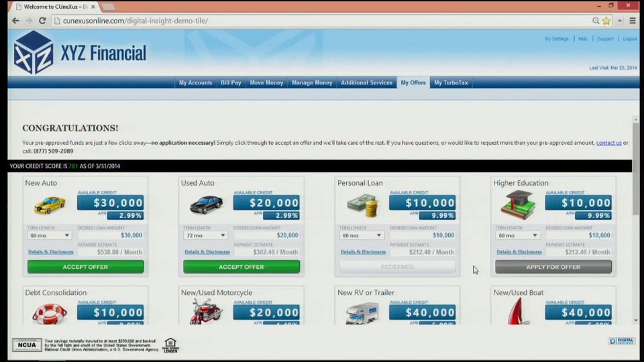Close the Welcome to CUneXus browser tab
This screenshot has width=644, height=362.
pos(93,7)
